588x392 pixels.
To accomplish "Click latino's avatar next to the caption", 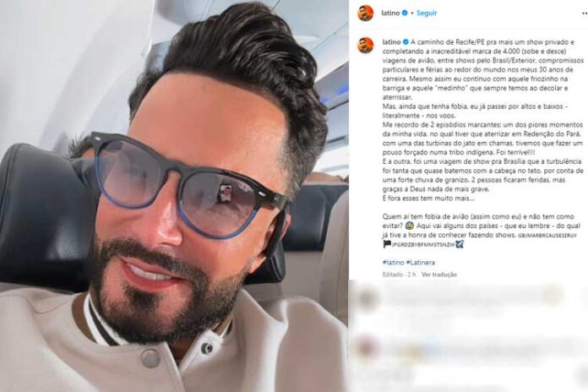I will point(366,46).
